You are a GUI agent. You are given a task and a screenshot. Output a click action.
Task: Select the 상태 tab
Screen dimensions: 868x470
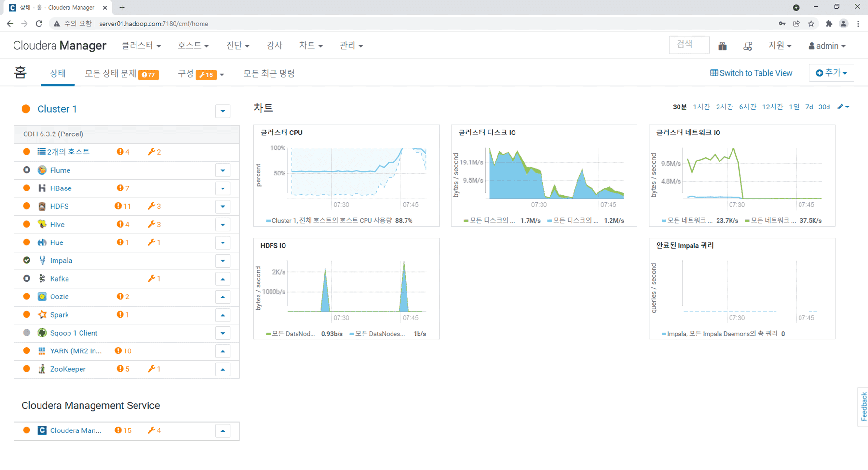[x=58, y=73]
